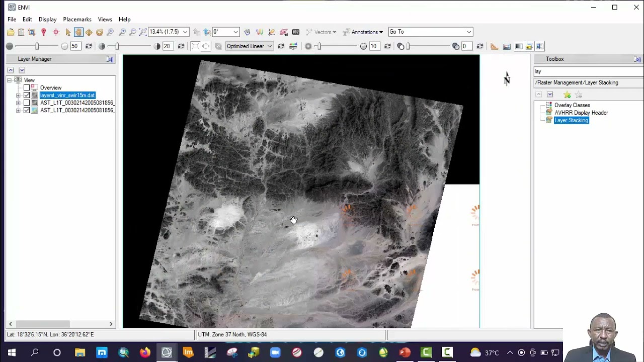Open the Windows Start menu
Image resolution: width=644 pixels, height=362 pixels.
[12, 352]
